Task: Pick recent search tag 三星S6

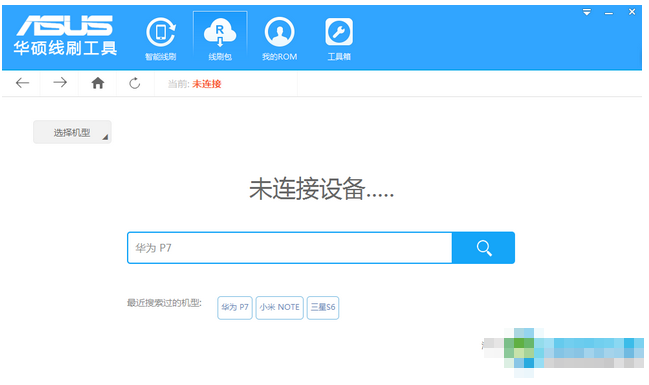Action: click(323, 308)
